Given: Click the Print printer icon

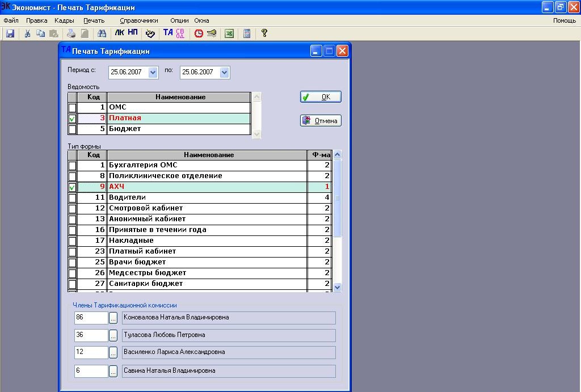Looking at the screenshot, I should 71,33.
